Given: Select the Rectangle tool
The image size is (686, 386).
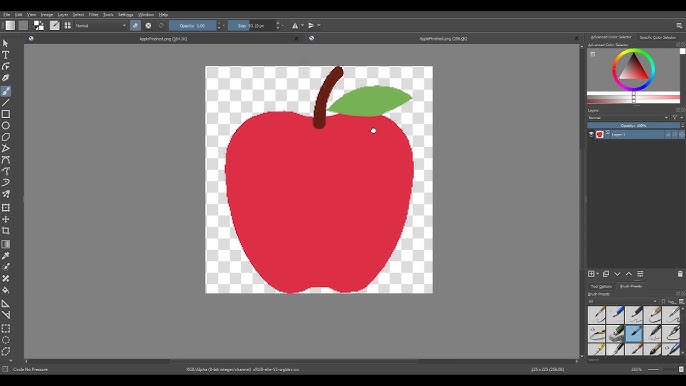Looking at the screenshot, I should point(6,114).
